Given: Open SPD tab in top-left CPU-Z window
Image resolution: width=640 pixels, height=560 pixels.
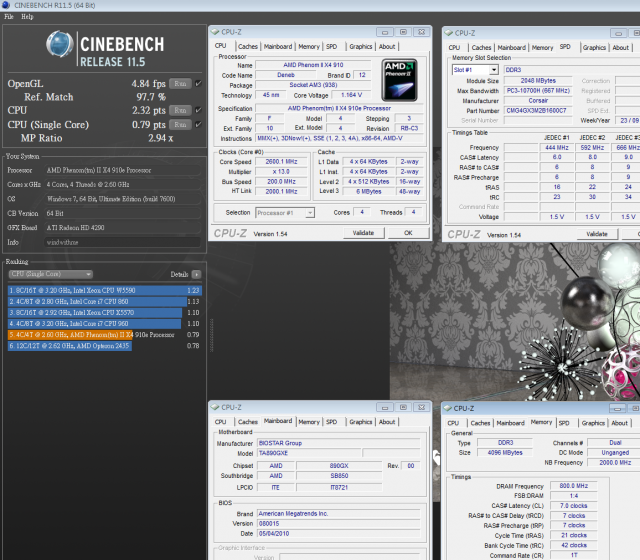Looking at the screenshot, I should click(331, 47).
